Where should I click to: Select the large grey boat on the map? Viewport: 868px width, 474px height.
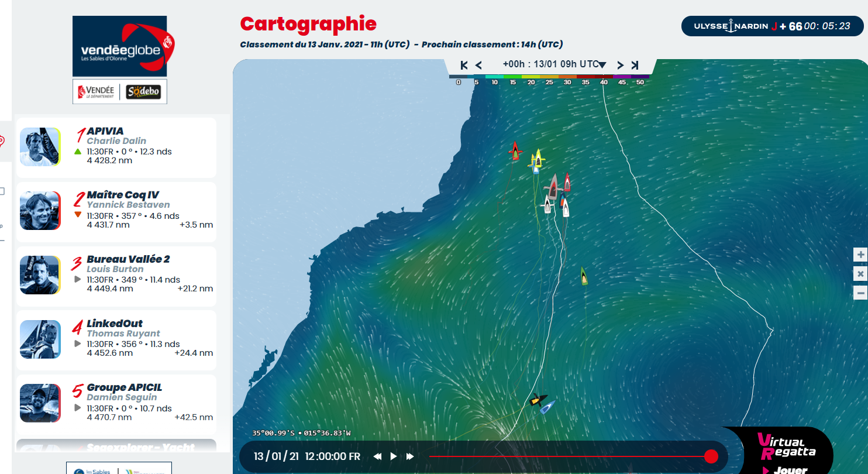coord(552,187)
